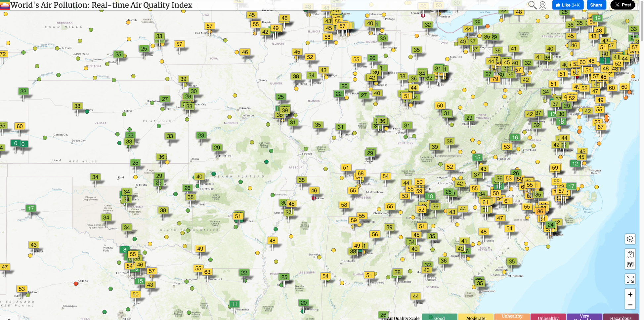Zoom out using the minus icon

tap(630, 304)
